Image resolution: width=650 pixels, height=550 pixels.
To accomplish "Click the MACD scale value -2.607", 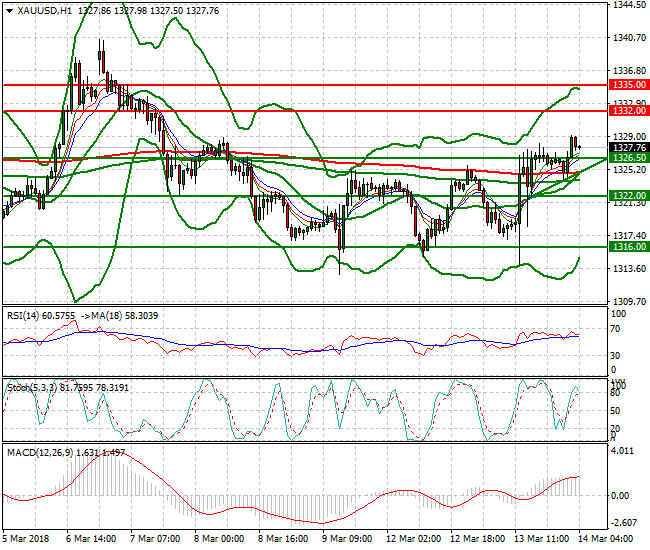I will (x=624, y=523).
